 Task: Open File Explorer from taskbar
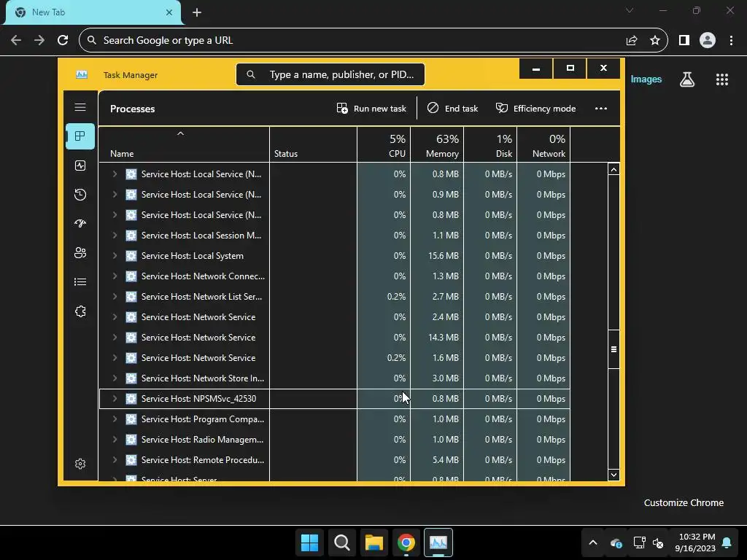tap(374, 542)
